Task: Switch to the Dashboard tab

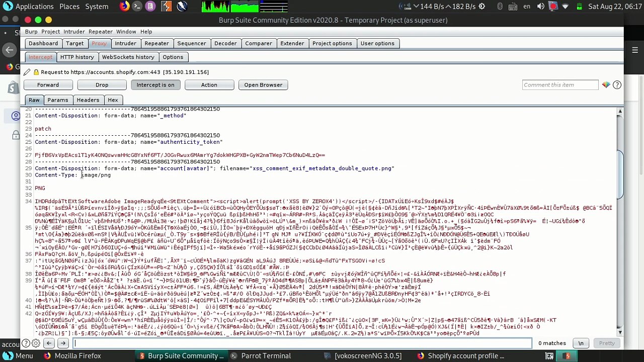Action: [43, 43]
